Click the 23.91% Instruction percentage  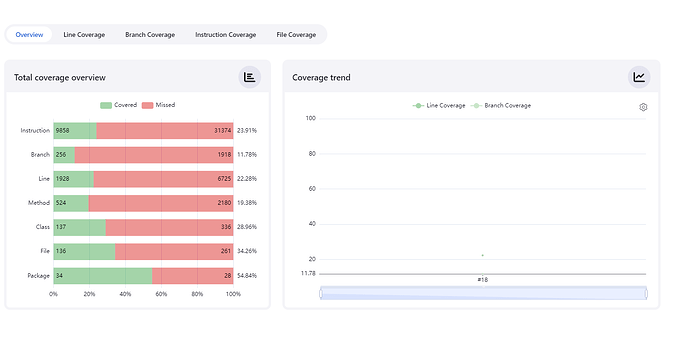(x=247, y=131)
